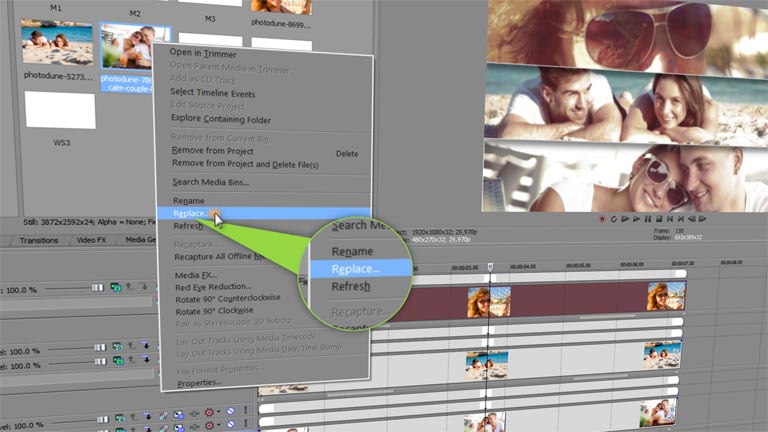Choose Explore Containing Folder
This screenshot has width=768, height=432.
click(221, 119)
